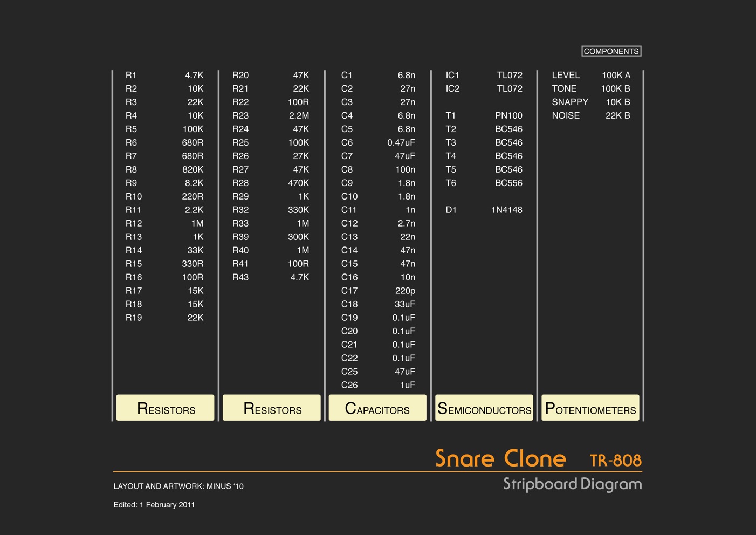This screenshot has width=756, height=535.
Task: Click the Snare Clone title
Action: (500, 458)
